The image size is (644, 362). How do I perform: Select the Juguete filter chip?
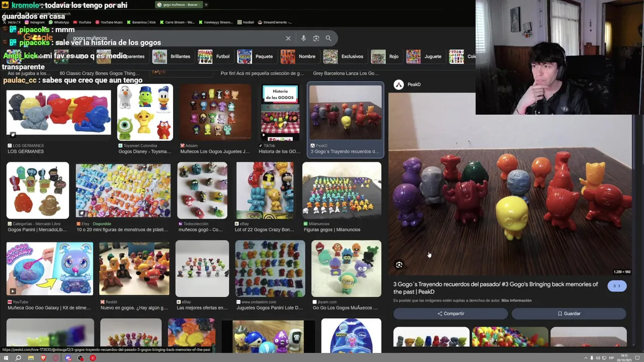click(425, 56)
